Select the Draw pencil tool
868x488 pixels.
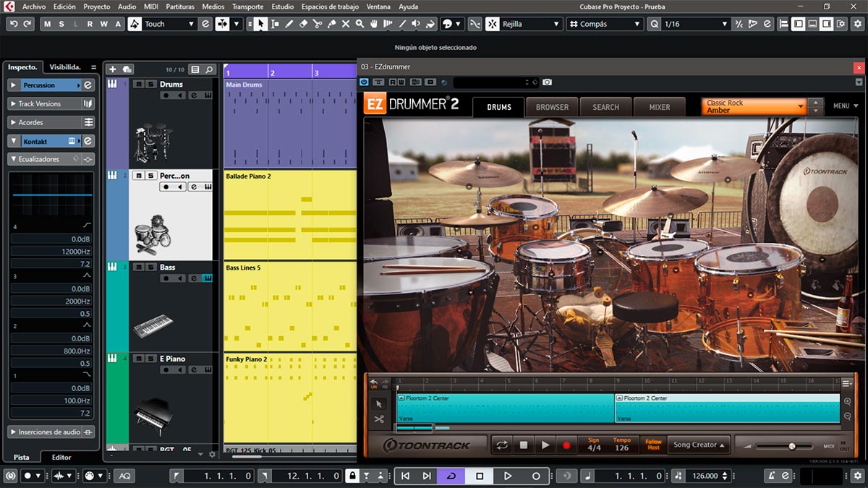click(289, 24)
